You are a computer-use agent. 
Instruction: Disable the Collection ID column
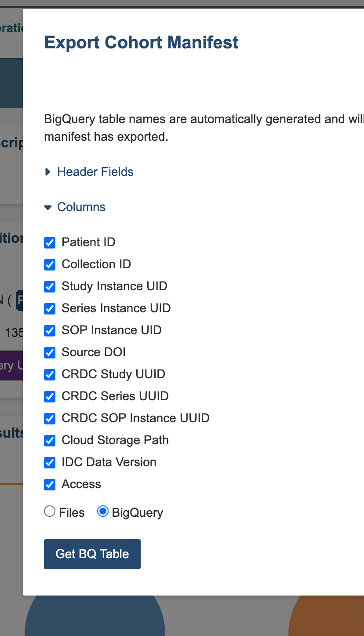(50, 264)
